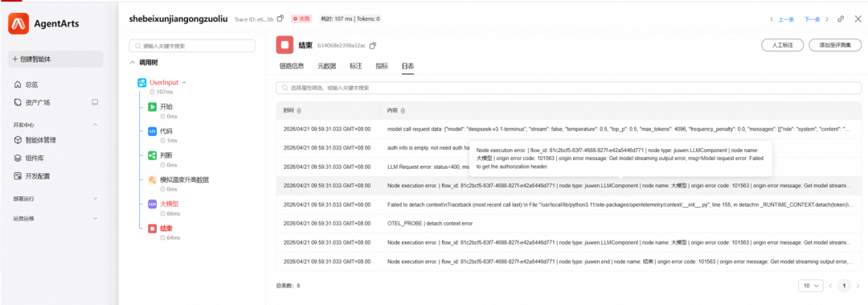
Task: Click the 组件库 layers icon
Action: tap(18, 158)
